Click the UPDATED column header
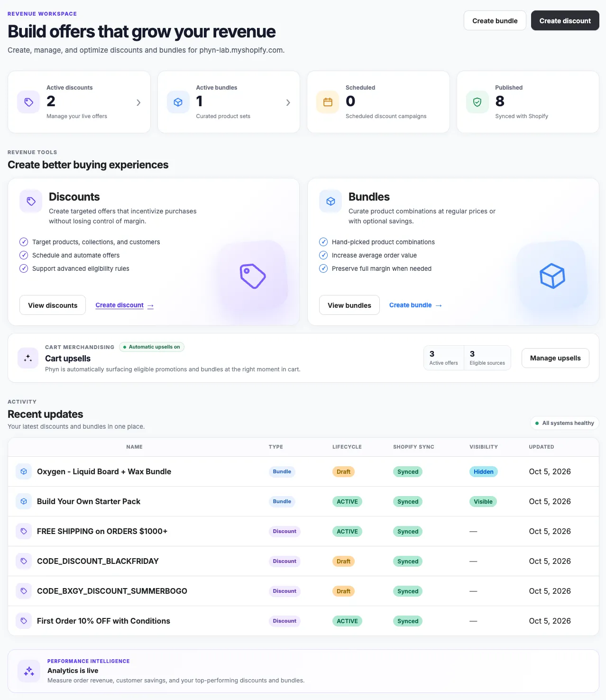This screenshot has width=606, height=700. pos(542,447)
